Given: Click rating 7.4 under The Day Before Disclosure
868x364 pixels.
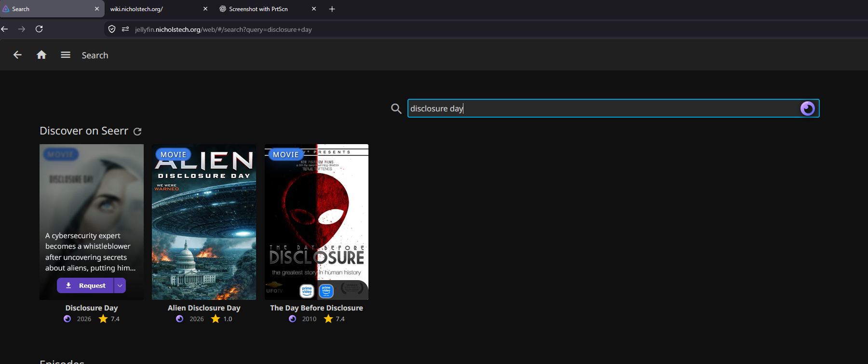Looking at the screenshot, I should point(340,319).
